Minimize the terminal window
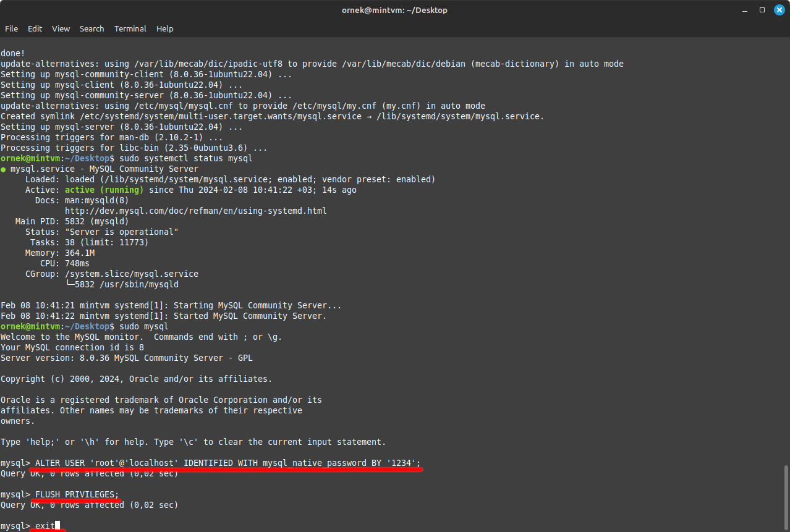 [745, 10]
